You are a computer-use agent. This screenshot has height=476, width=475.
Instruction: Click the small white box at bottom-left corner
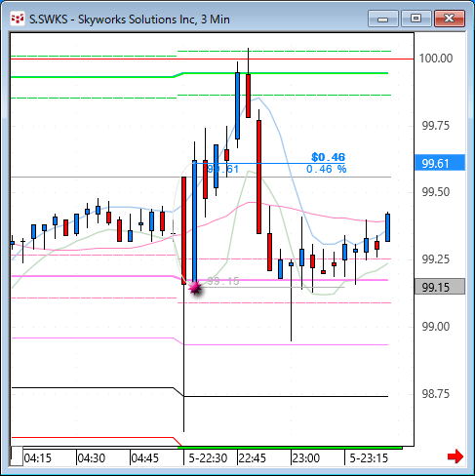[17, 456]
